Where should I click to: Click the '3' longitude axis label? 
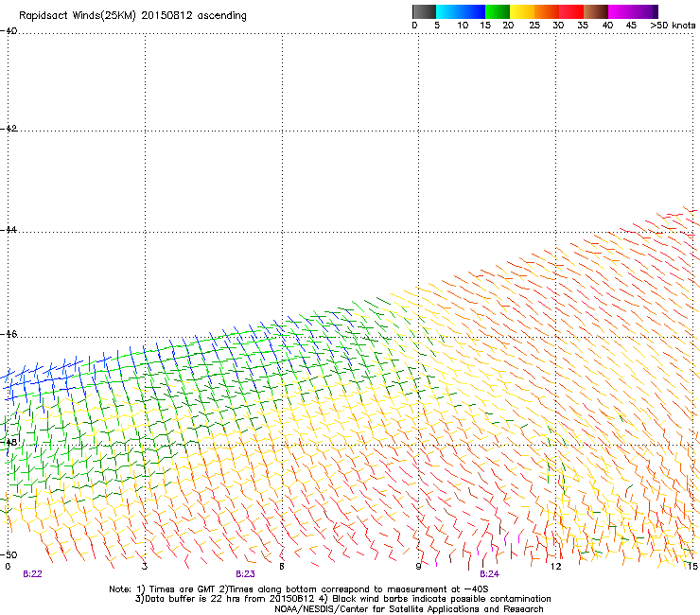click(x=144, y=567)
